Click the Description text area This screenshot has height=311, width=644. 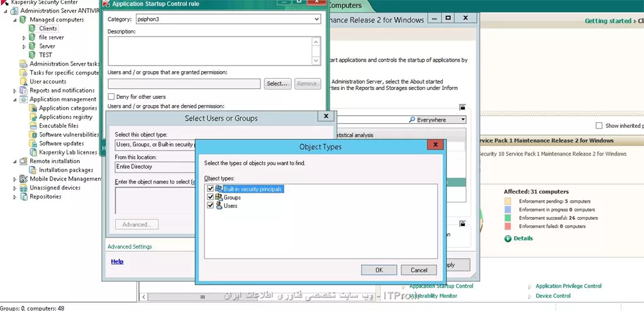click(x=210, y=51)
